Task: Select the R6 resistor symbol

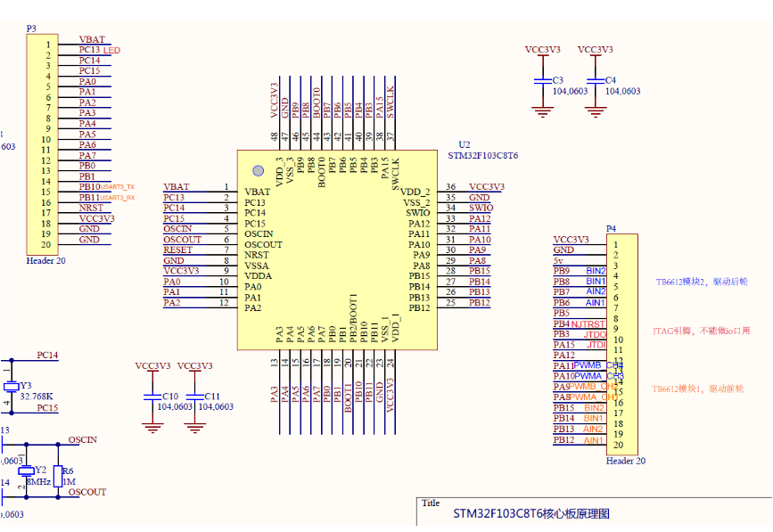Action: (58, 476)
